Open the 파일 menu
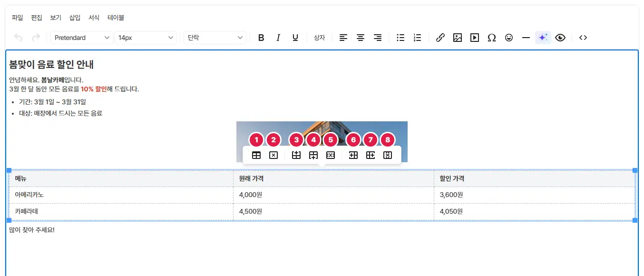 coord(18,18)
